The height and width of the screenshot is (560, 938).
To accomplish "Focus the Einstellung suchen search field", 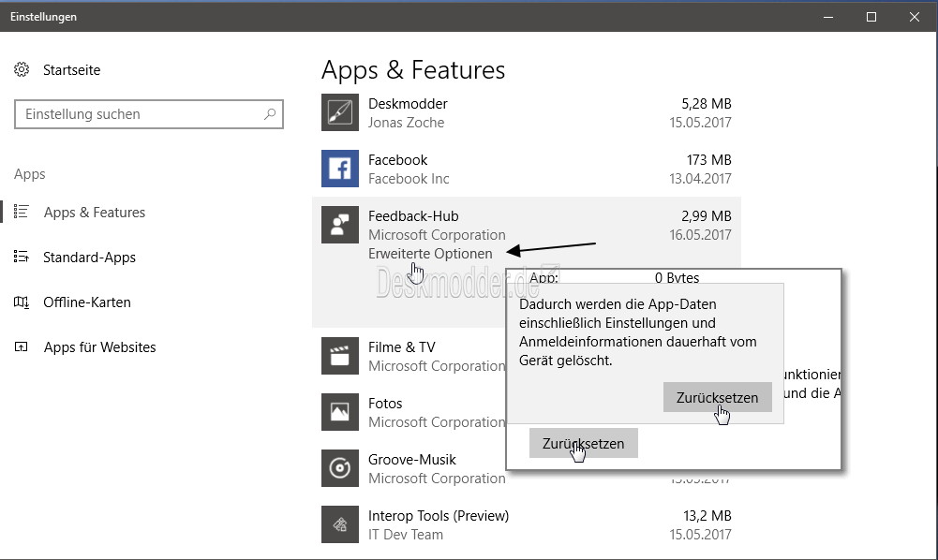I will click(148, 114).
